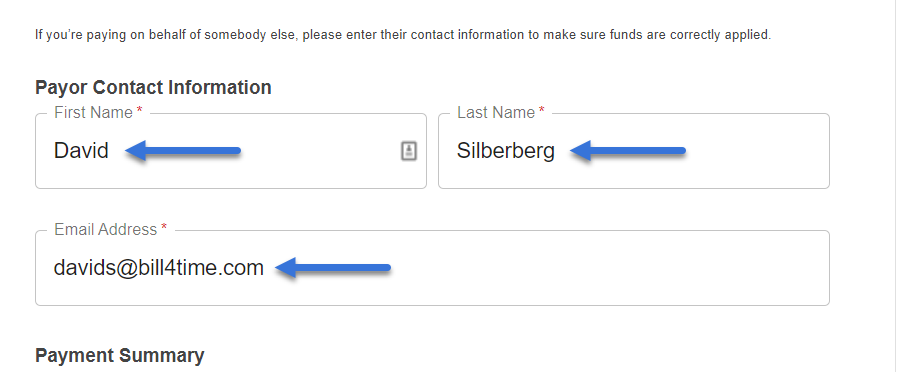Click the blue arrow pointing at David
Screen dimensions: 924x372
point(183,151)
